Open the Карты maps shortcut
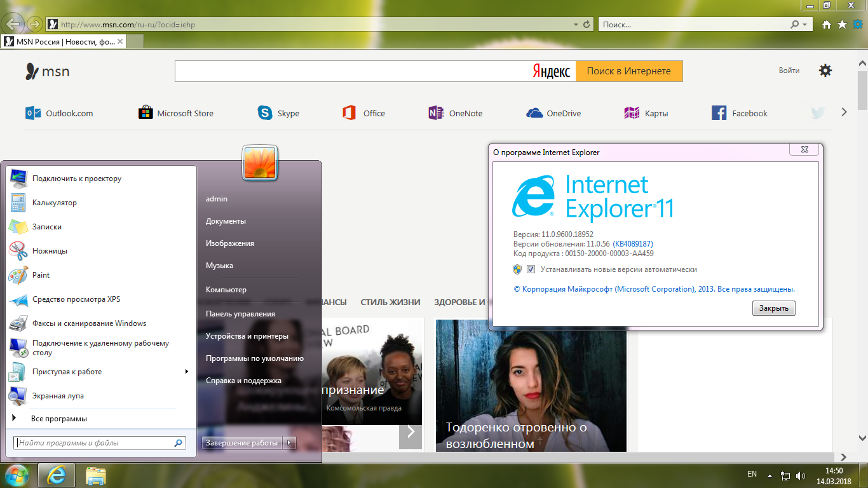This screenshot has height=488, width=868. [646, 113]
